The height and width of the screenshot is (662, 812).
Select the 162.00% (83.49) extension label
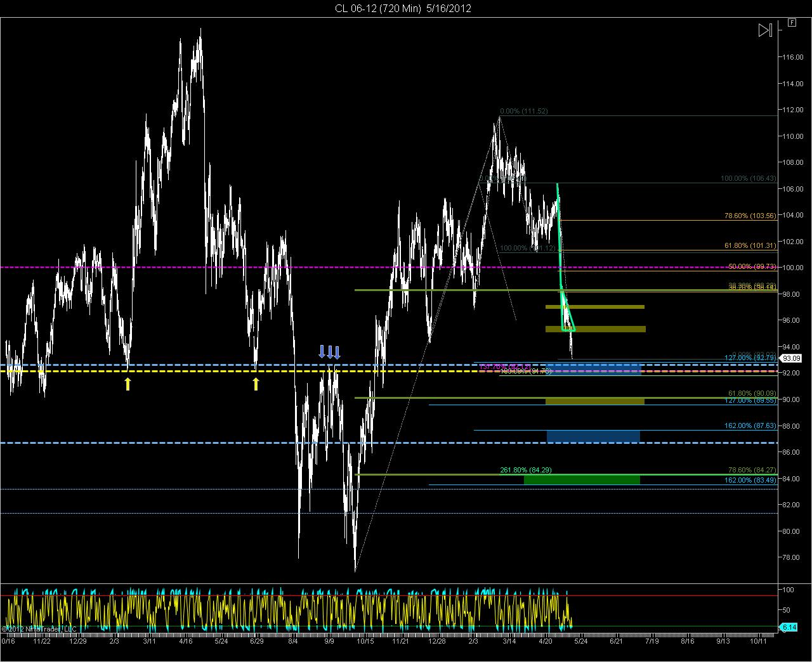(750, 480)
